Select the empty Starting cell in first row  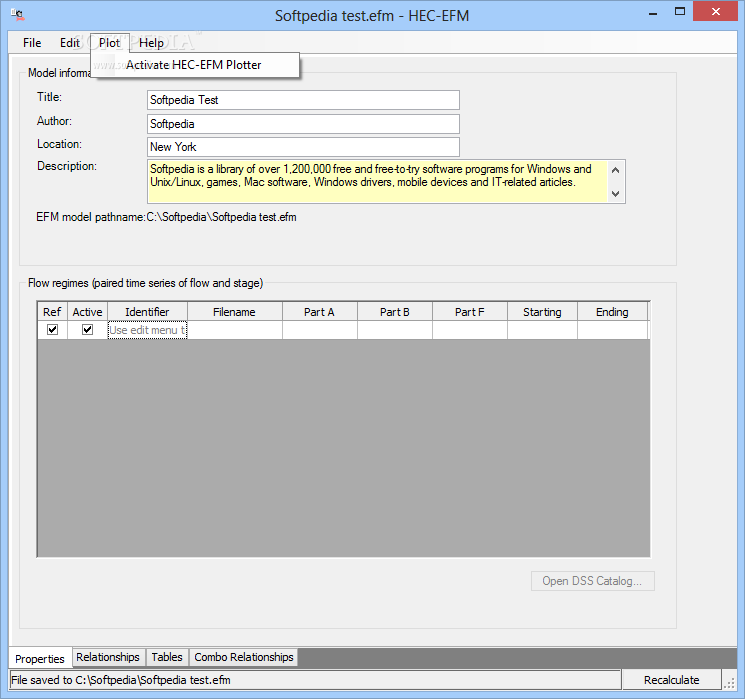543,330
